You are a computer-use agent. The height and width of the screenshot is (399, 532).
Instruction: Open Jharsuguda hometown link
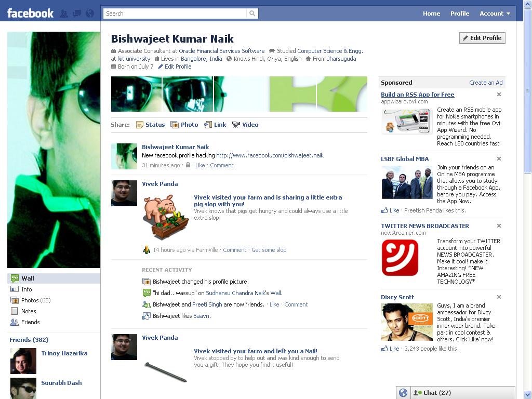tap(341, 59)
